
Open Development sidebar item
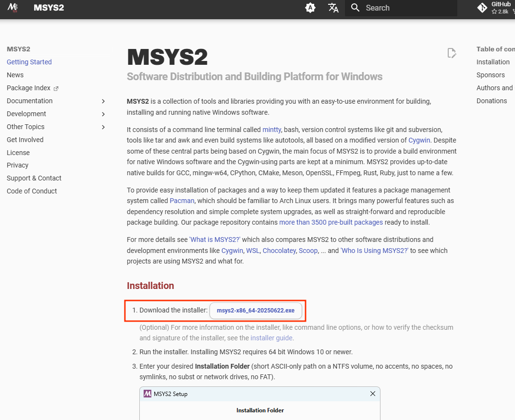point(26,114)
